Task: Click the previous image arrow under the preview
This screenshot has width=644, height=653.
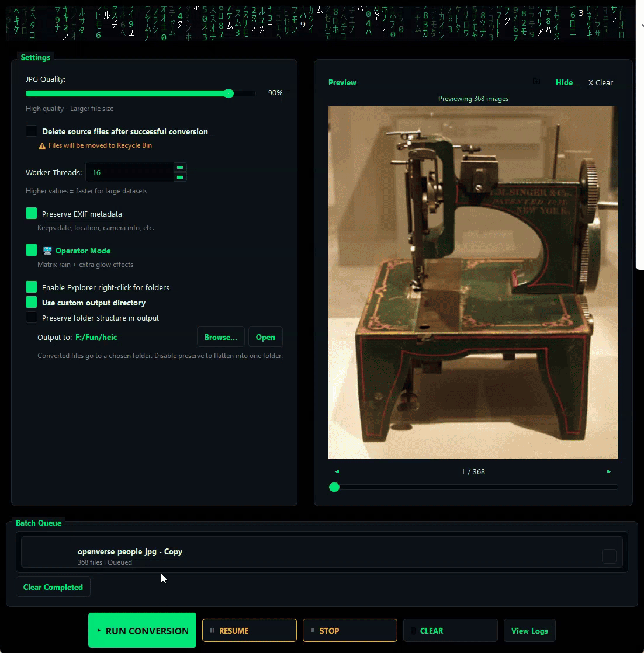Action: [337, 471]
